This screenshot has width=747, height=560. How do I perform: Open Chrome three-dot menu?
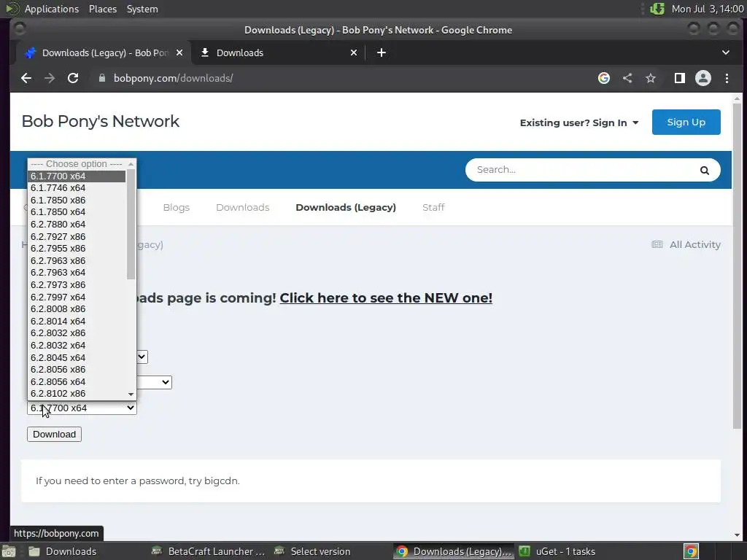tap(727, 78)
